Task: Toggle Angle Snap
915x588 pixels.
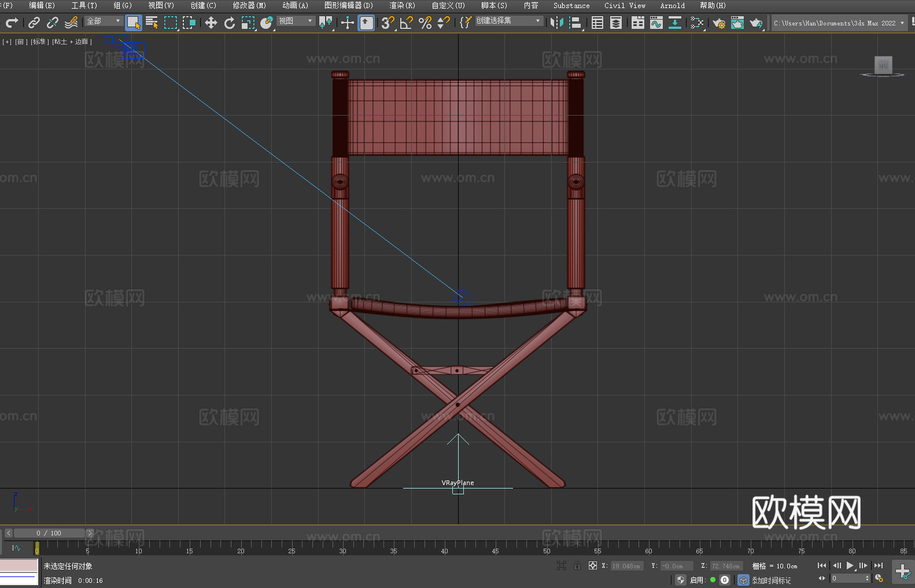Action: (x=407, y=23)
